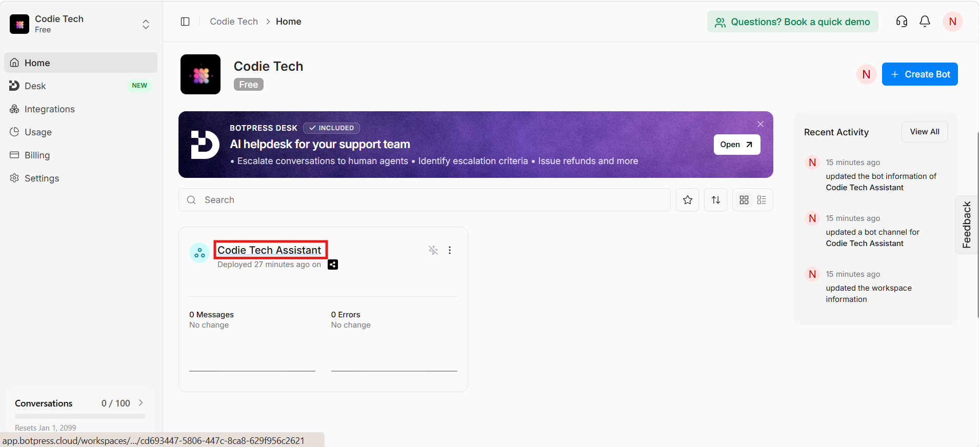Click the Resets Jan 1, 2099 text

click(x=46, y=428)
